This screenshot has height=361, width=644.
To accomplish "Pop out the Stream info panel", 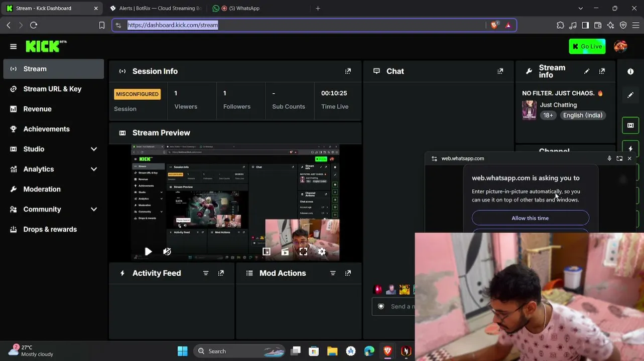I will (x=602, y=71).
